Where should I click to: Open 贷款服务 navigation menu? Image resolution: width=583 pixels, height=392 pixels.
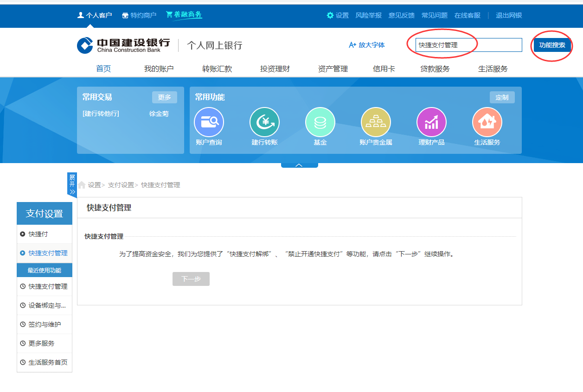pos(435,69)
